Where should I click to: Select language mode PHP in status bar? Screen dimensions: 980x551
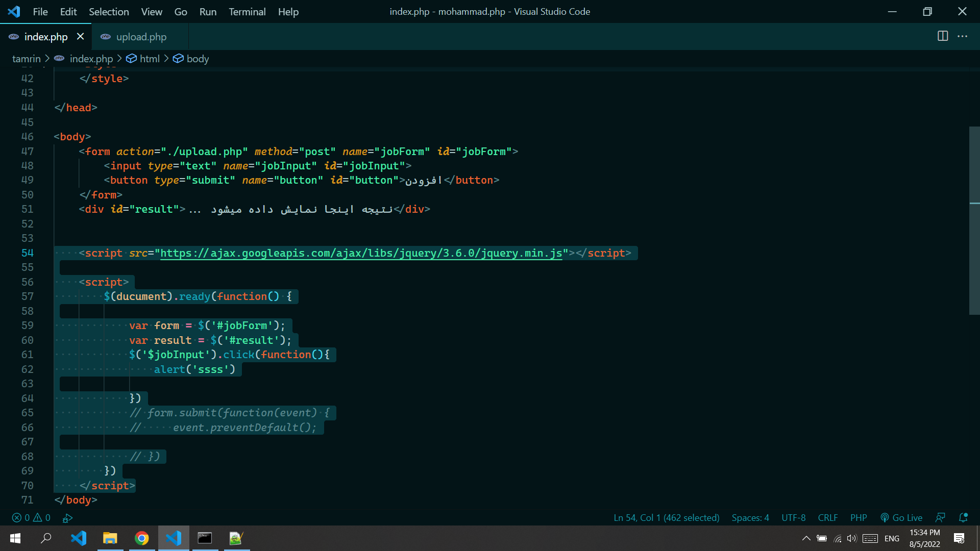(859, 518)
